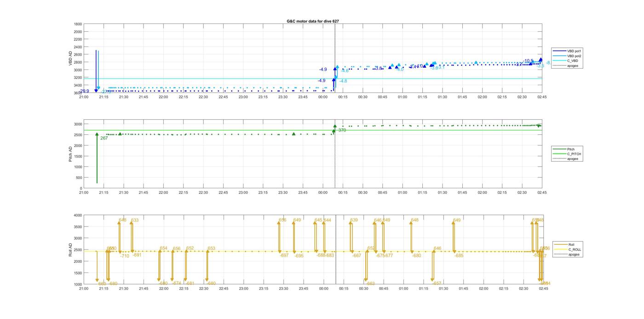Click the "3600" VBD y-axis tick
The image size is (644, 319).
pos(78,93)
